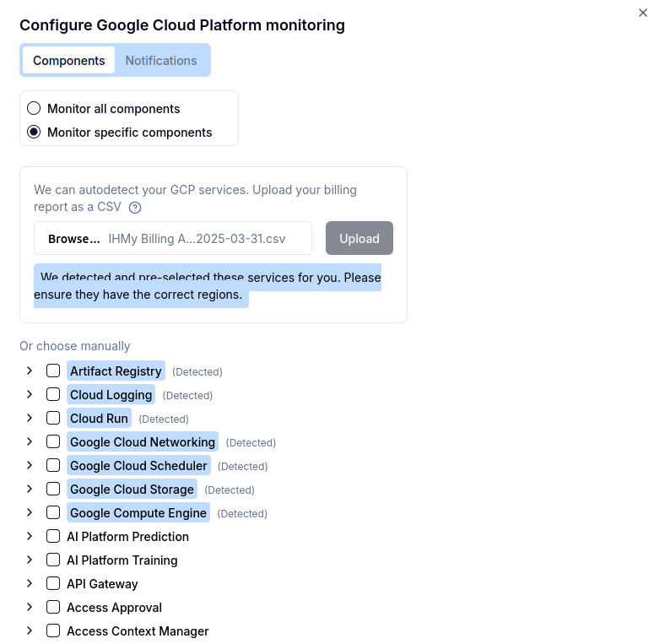Click the Google Cloud Storage label
665x644 pixels.
click(x=132, y=490)
